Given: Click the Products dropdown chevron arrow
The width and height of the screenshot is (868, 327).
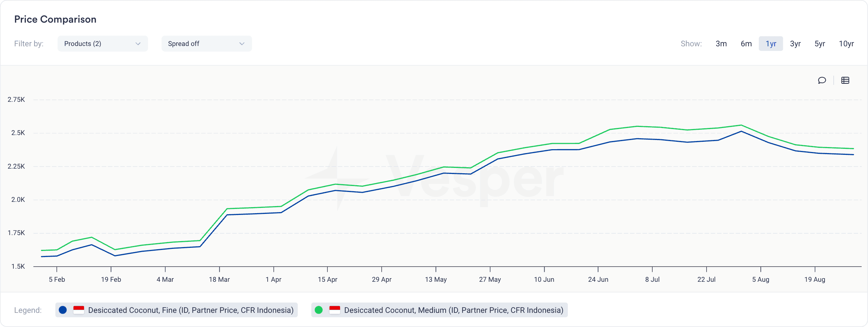Looking at the screenshot, I should coord(138,44).
